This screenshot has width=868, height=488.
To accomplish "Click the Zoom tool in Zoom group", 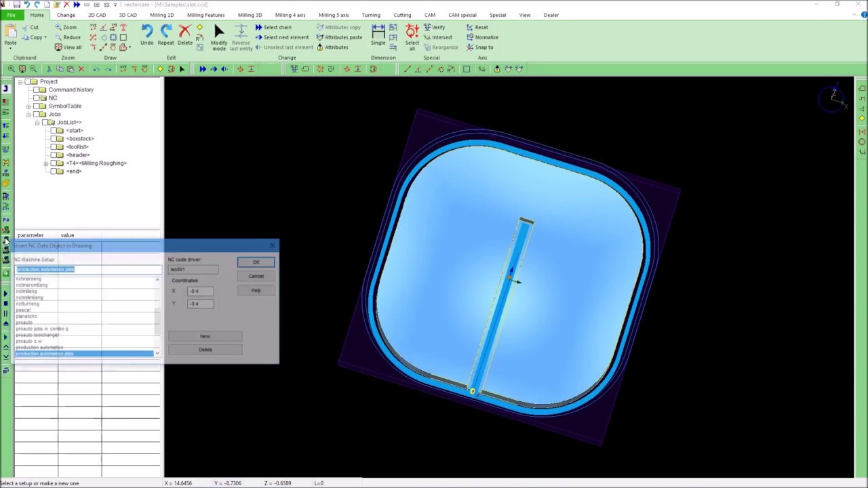I will (x=65, y=27).
